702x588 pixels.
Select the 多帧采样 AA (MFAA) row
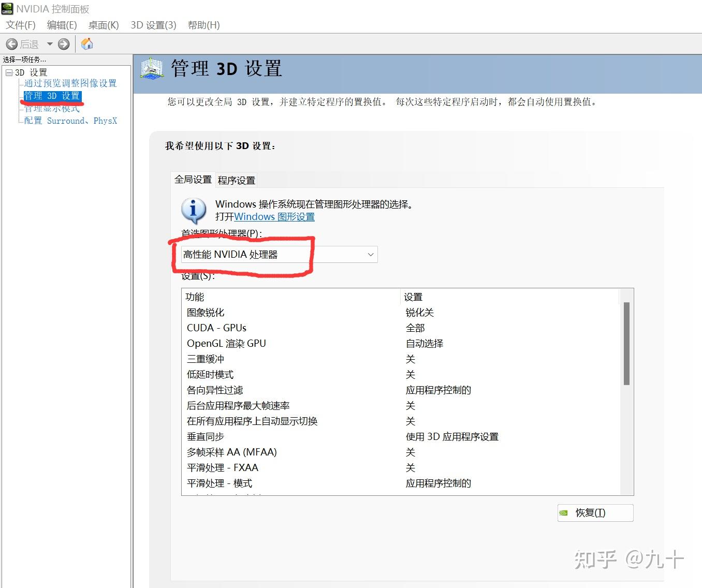click(400, 452)
